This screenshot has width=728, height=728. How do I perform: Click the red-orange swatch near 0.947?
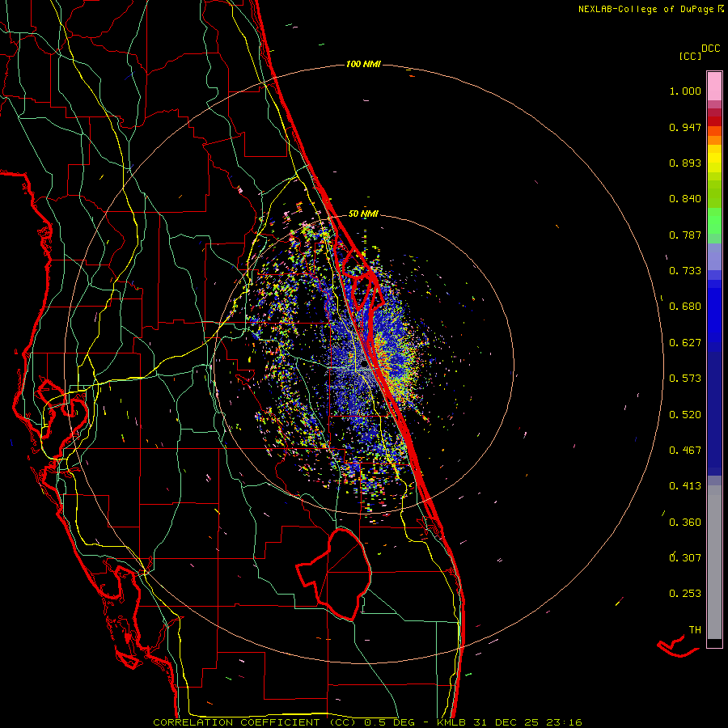pos(714,131)
